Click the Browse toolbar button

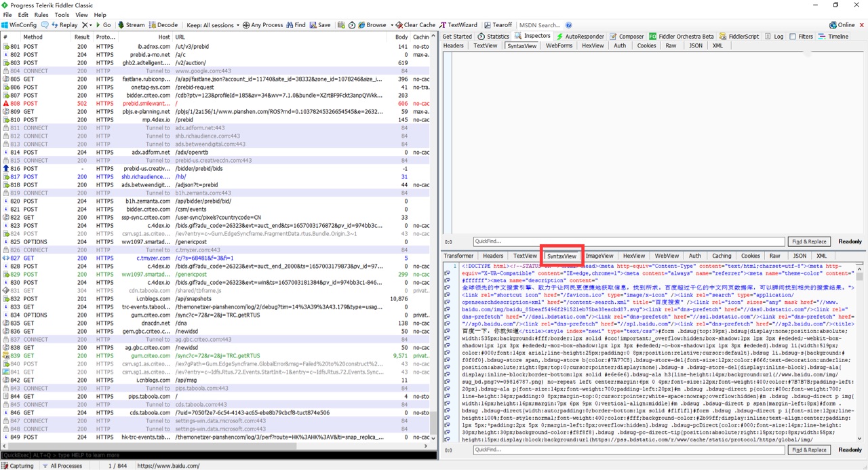[x=372, y=25]
